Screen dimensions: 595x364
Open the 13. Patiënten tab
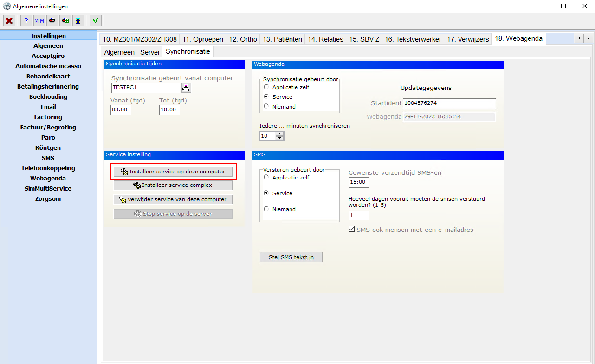[x=283, y=39]
